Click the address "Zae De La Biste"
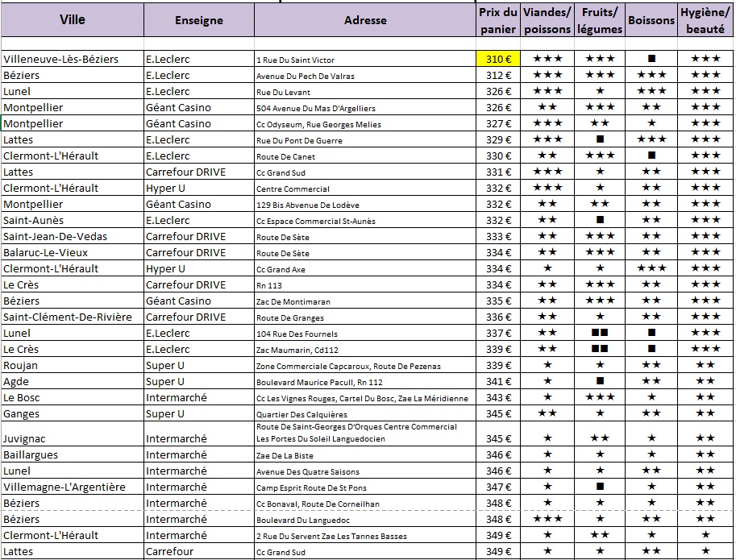The width and height of the screenshot is (736, 560). [x=285, y=455]
